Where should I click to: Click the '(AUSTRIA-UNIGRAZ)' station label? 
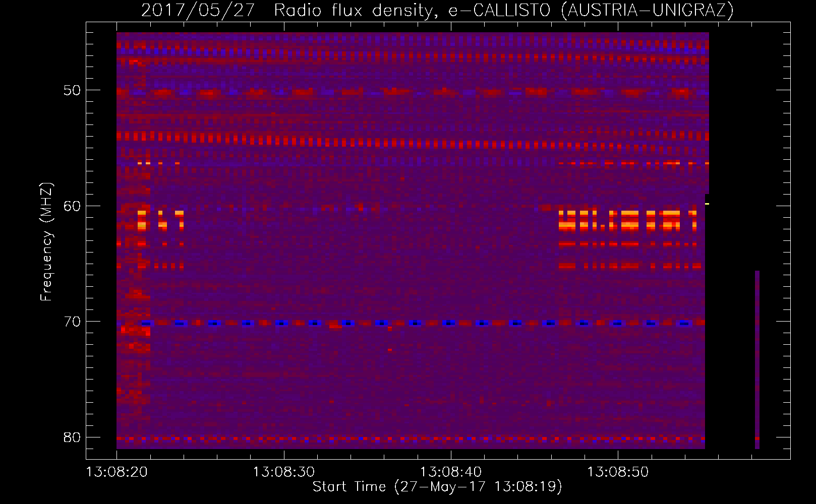coord(648,10)
